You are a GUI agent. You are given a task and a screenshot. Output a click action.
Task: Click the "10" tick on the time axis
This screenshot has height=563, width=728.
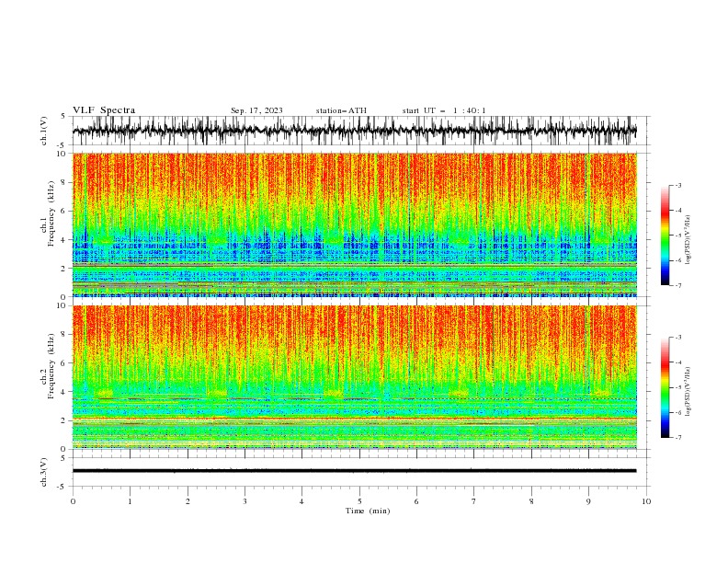646,501
